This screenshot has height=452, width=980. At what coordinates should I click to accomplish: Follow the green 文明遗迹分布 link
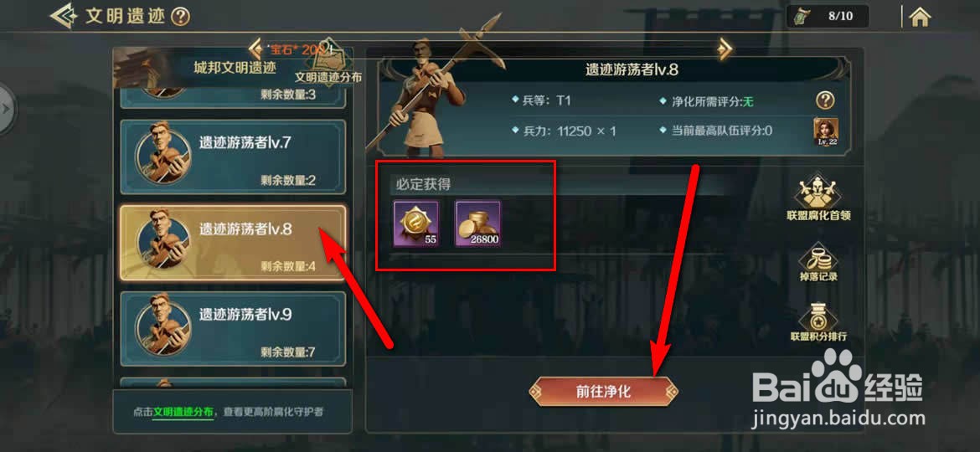183,412
